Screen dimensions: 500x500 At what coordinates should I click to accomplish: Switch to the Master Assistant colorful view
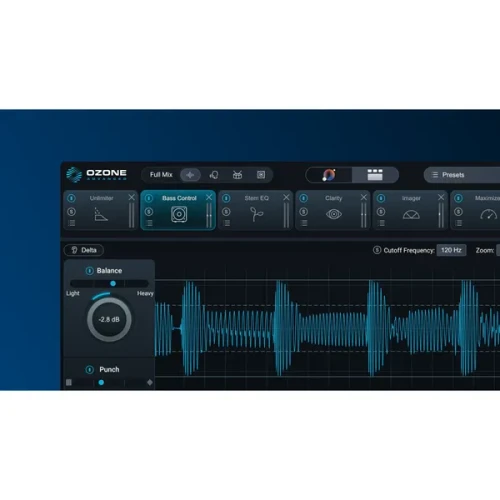coord(329,175)
